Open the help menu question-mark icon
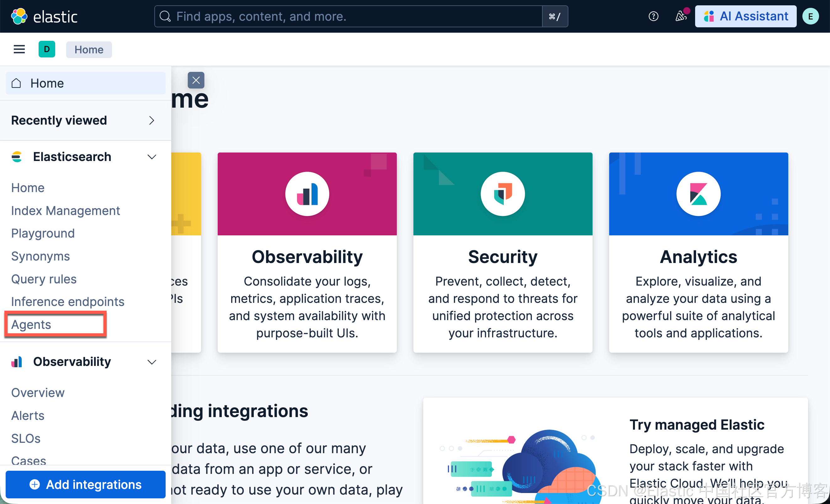830x504 pixels. coord(653,16)
